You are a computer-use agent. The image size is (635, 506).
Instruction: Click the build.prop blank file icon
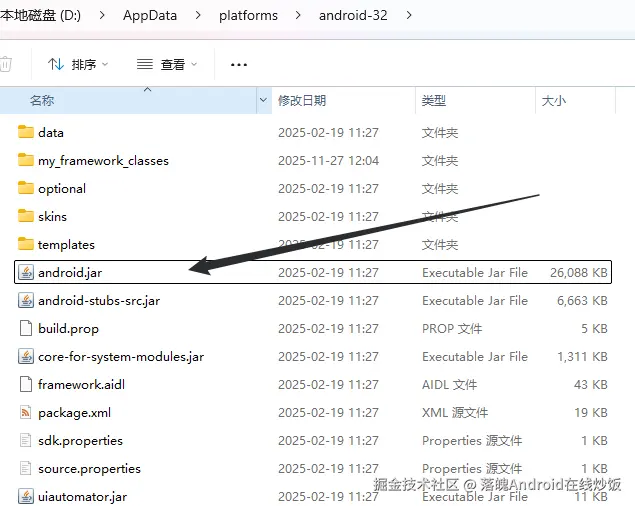pos(26,328)
